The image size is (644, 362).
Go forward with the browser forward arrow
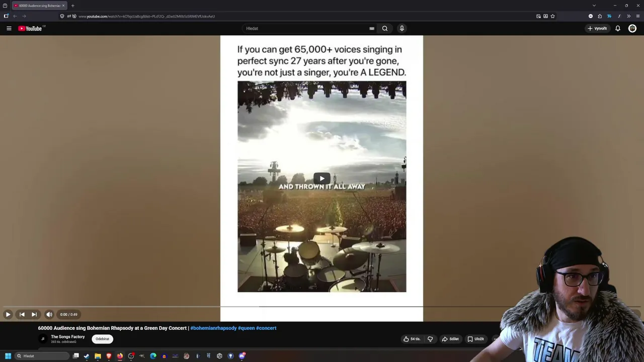[24, 16]
